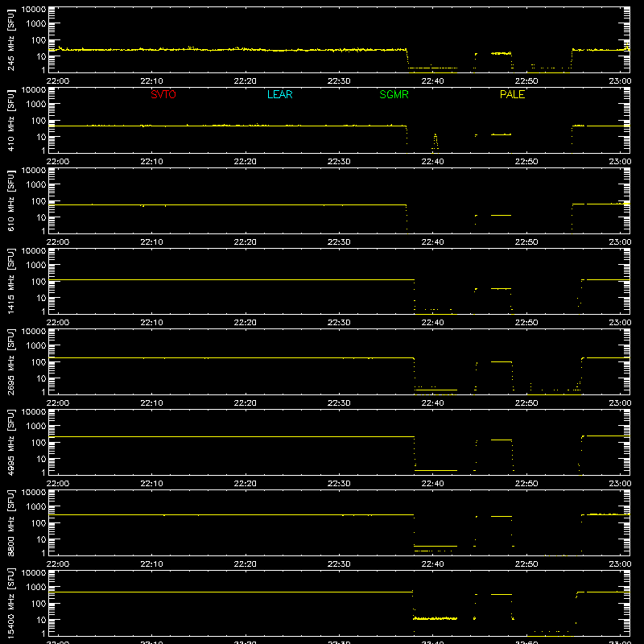Click 22:00 tick label under 4995 MHz plot
Viewport: 644px width, 644px height.
(x=58, y=484)
